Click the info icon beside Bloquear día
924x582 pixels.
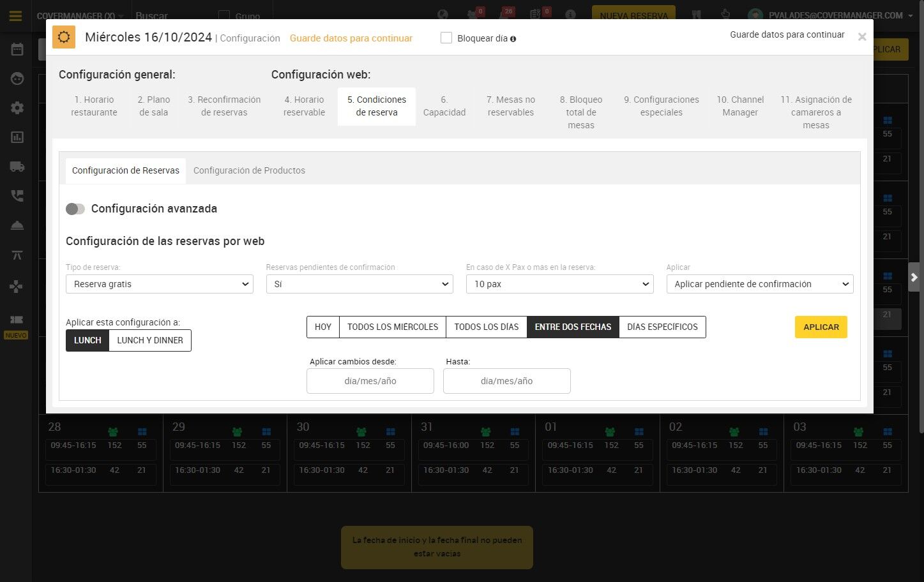tap(513, 39)
